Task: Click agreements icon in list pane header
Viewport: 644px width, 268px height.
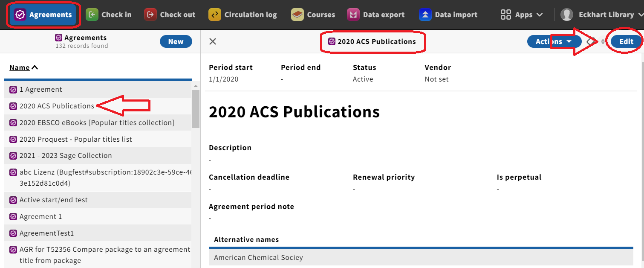Action: tap(59, 38)
